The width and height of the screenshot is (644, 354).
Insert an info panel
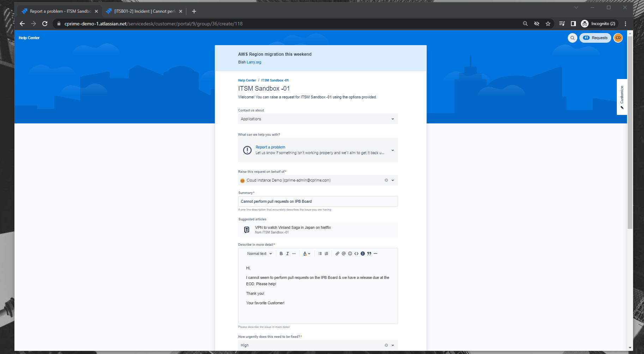[363, 254]
